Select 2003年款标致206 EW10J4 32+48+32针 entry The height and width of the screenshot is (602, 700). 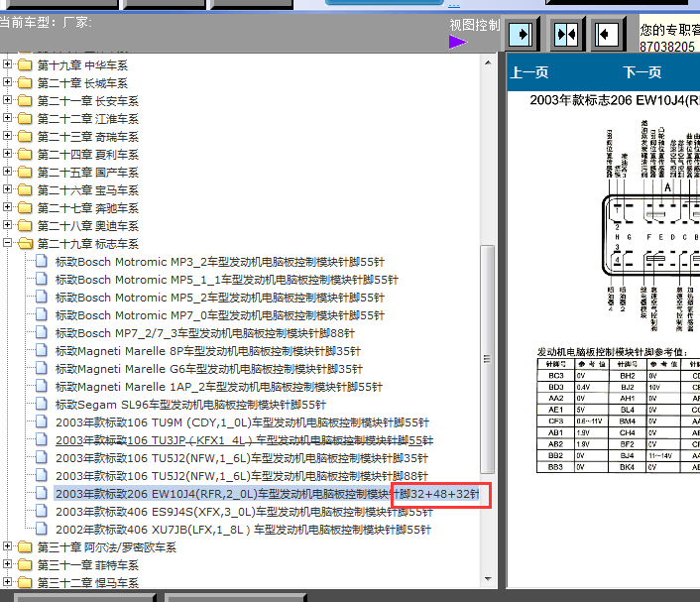click(267, 494)
